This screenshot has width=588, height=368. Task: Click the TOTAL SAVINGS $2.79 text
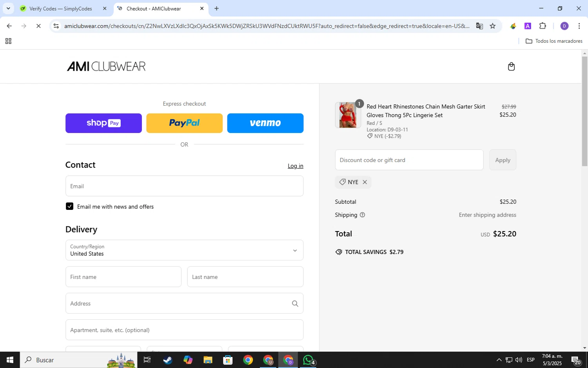pos(374,252)
